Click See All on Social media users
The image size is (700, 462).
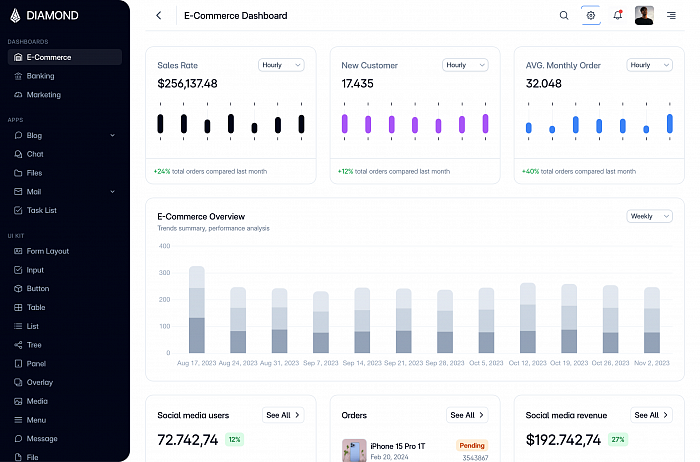(x=283, y=415)
